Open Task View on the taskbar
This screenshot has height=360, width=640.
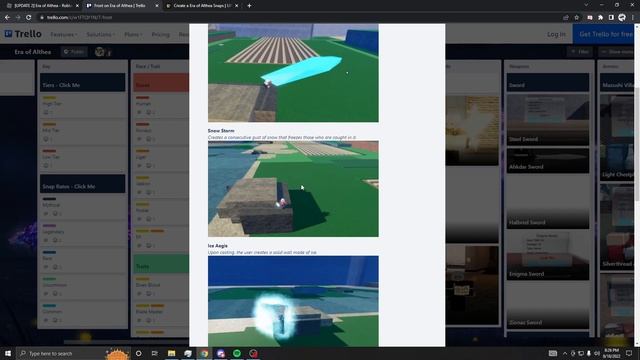coord(155,353)
